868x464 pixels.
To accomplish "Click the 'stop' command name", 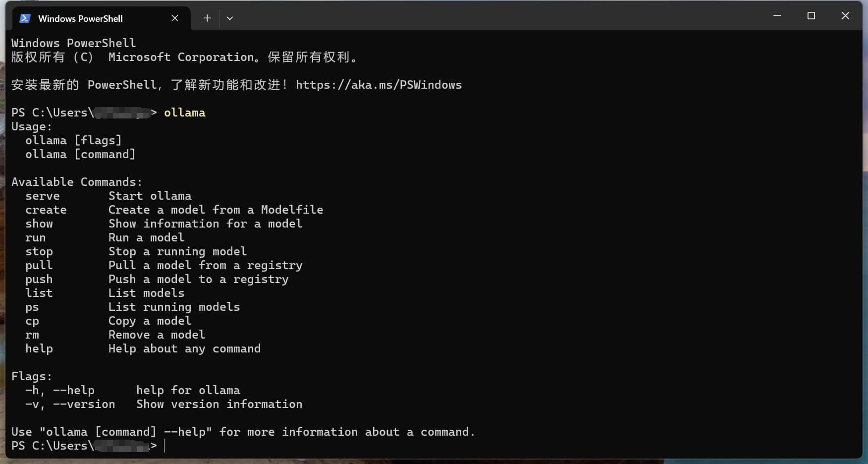I will point(39,251).
